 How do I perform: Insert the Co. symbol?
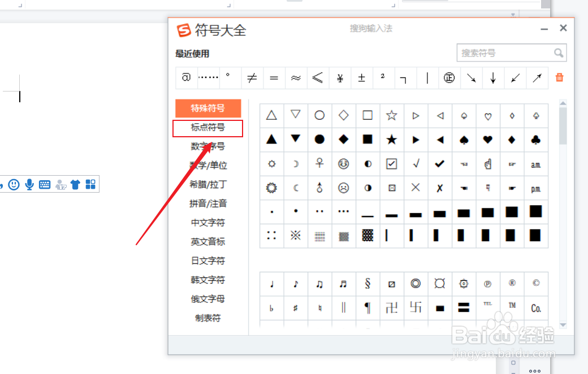coord(536,308)
